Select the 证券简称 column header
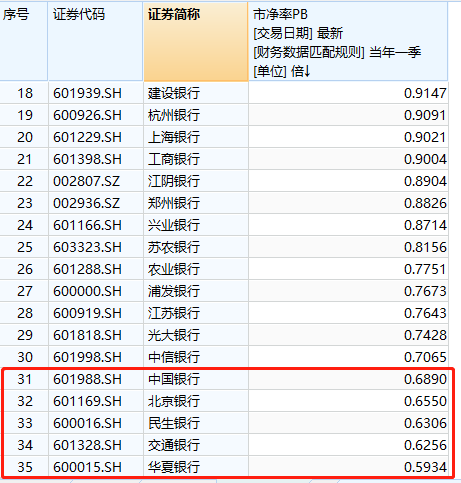This screenshot has width=461, height=483. pos(196,42)
